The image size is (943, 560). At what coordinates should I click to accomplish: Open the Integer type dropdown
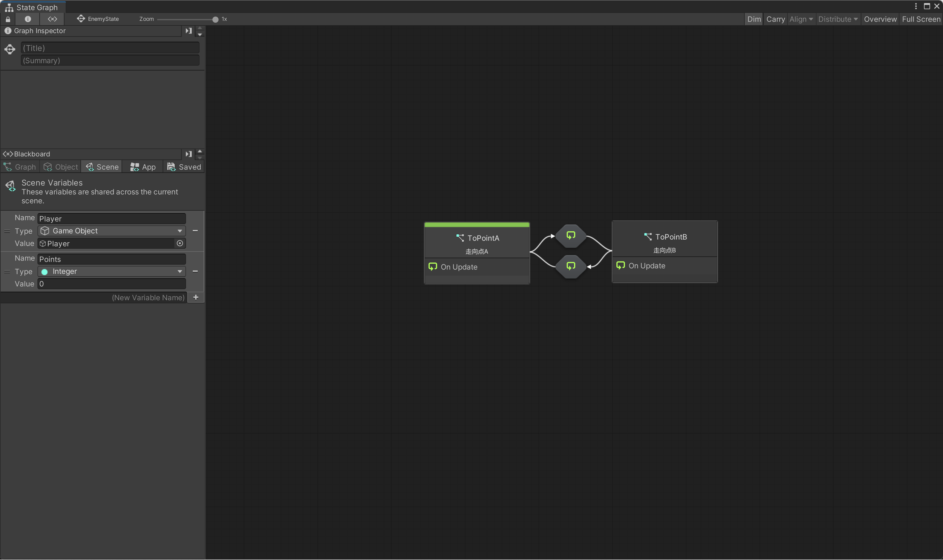(x=112, y=271)
